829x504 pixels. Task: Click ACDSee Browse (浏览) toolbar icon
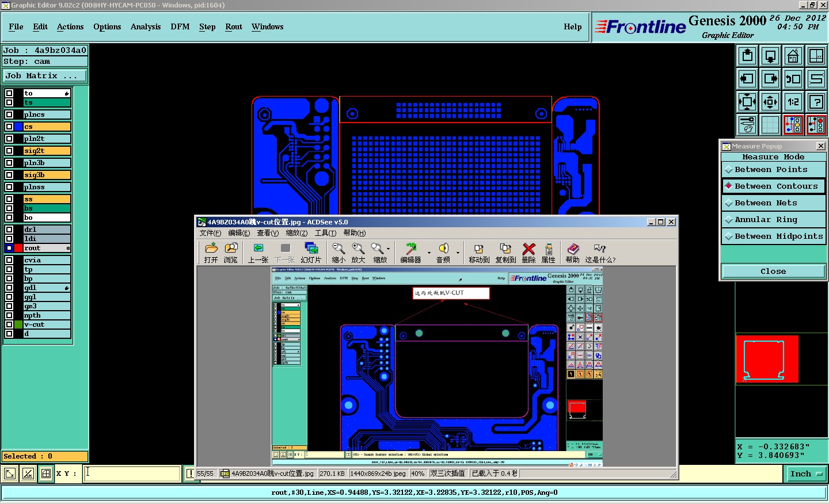tap(231, 253)
